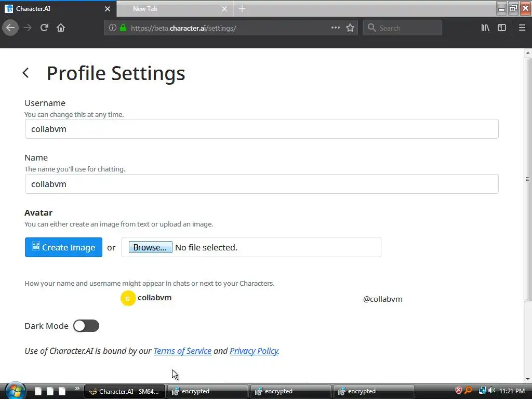This screenshot has width=532, height=399.
Task: Open the Terms of Service link
Action: (x=182, y=351)
